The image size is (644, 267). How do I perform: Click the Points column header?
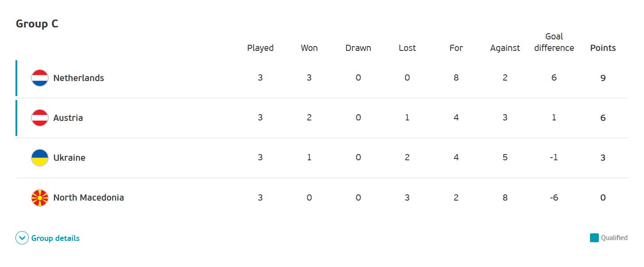click(x=603, y=48)
